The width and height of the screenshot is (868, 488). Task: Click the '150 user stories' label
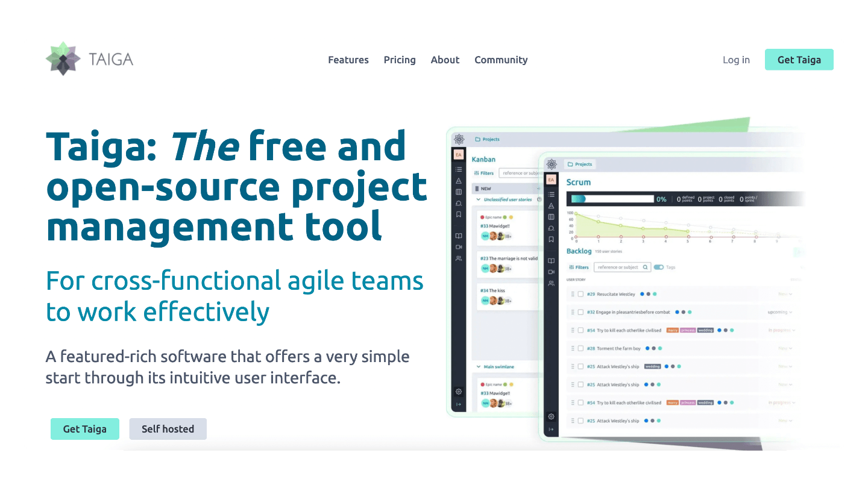pos(608,251)
